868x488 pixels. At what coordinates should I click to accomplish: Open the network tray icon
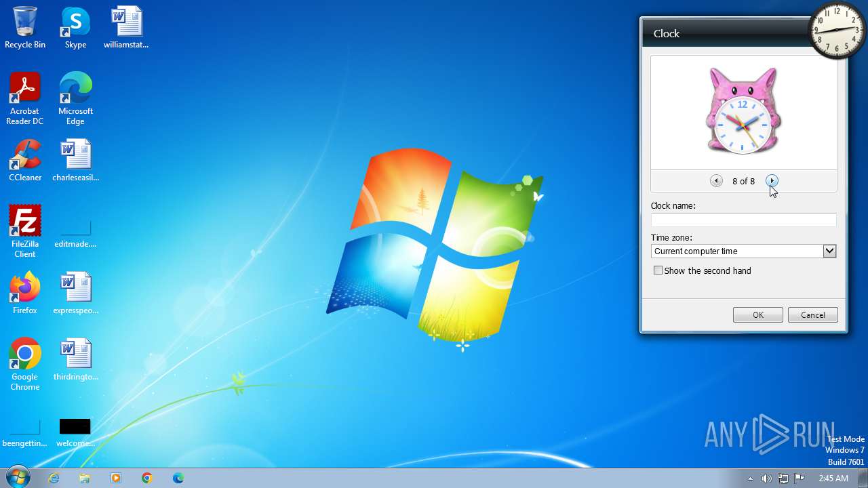coord(783,479)
